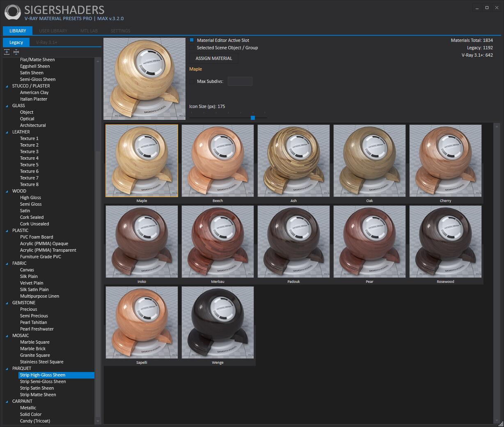The height and width of the screenshot is (427, 504).
Task: Collapse the GEMSTONE category arrow
Action: click(x=7, y=303)
